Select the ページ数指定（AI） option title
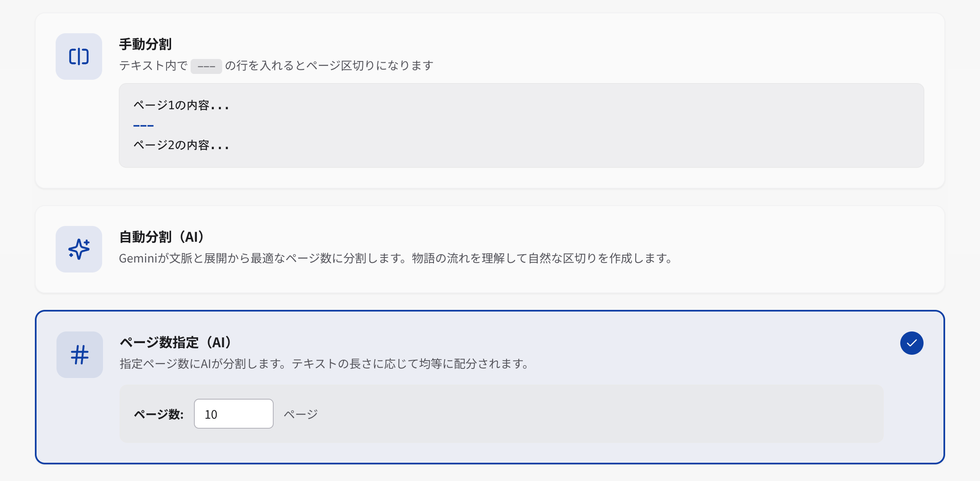This screenshot has height=481, width=980. point(175,342)
